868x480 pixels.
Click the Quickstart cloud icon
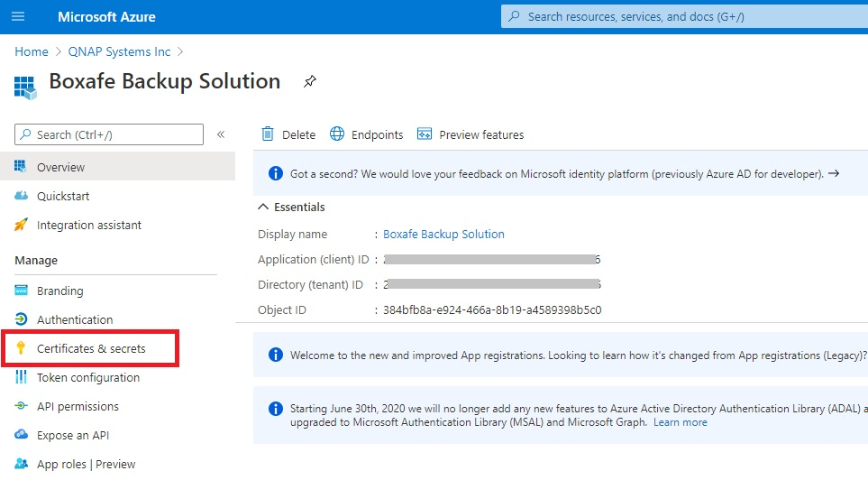pos(21,196)
